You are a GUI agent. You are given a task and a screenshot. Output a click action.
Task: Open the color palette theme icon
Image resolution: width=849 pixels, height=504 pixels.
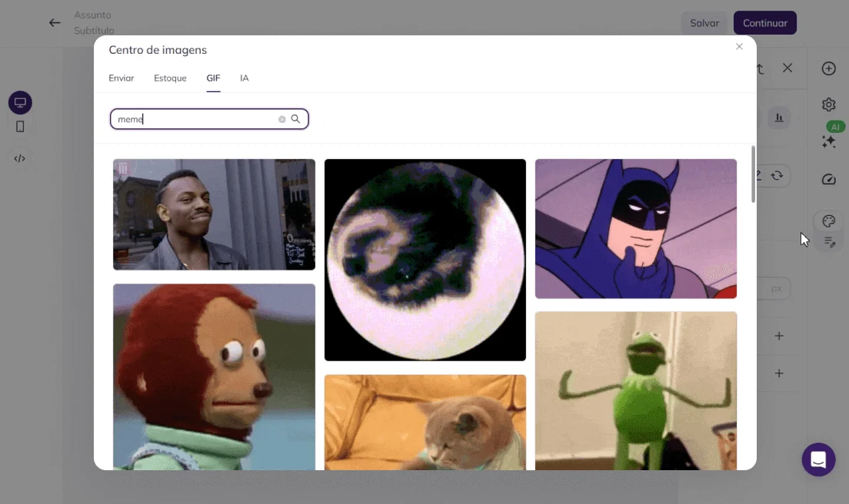pos(828,221)
